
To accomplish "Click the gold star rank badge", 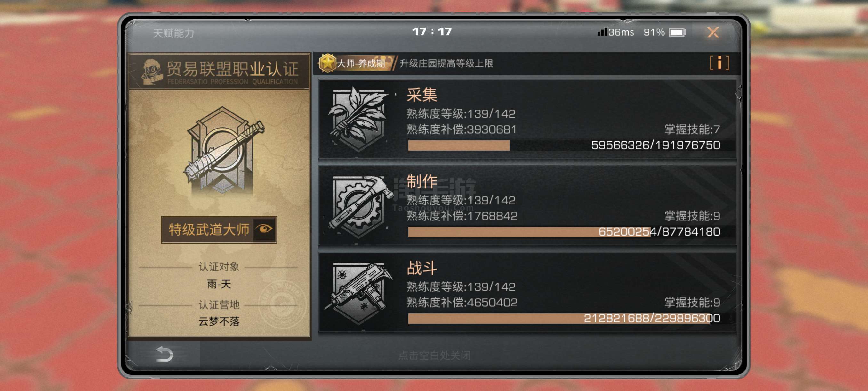I will [x=327, y=63].
